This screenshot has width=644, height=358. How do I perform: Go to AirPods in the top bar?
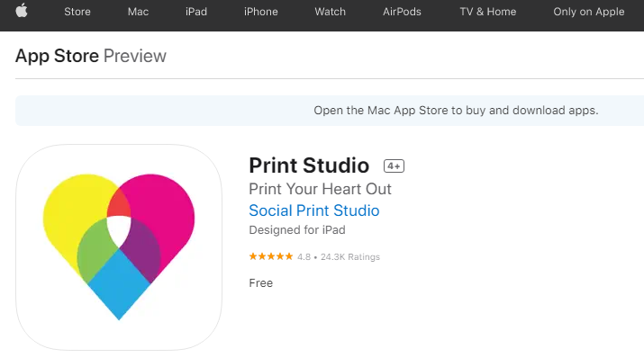pos(402,12)
